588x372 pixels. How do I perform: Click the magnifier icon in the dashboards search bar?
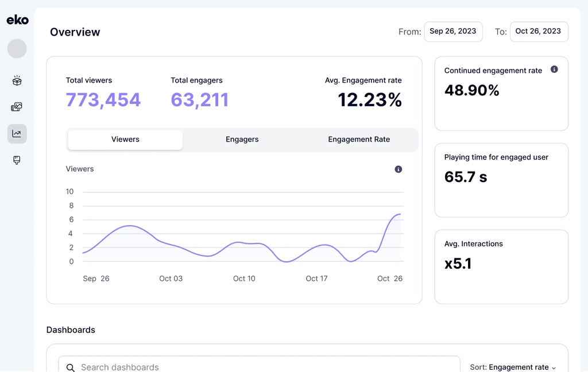pyautogui.click(x=71, y=367)
